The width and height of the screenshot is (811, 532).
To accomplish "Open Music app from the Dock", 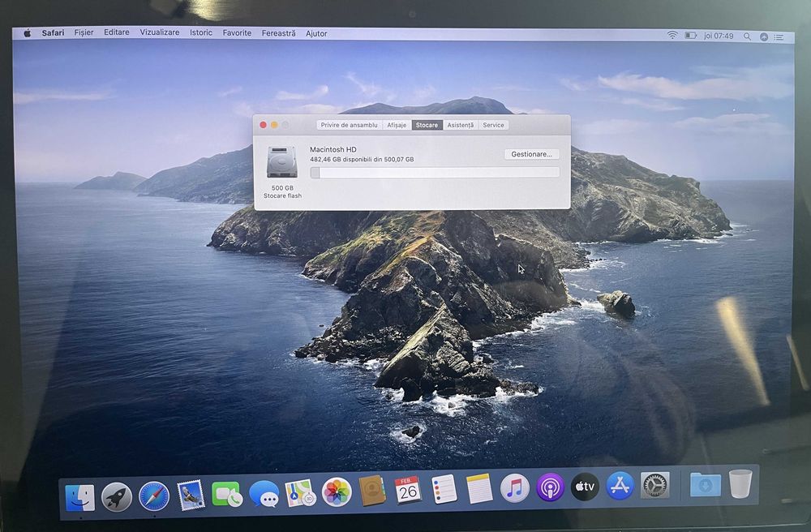I will pos(515,488).
